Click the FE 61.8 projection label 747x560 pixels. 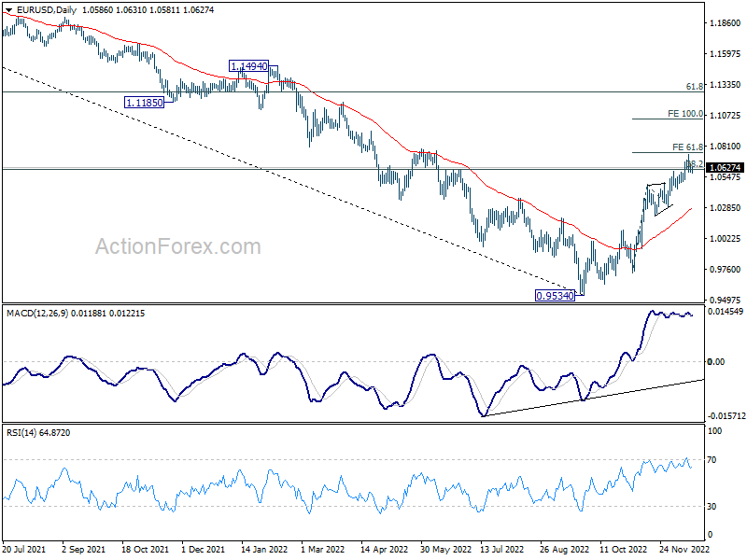click(687, 147)
